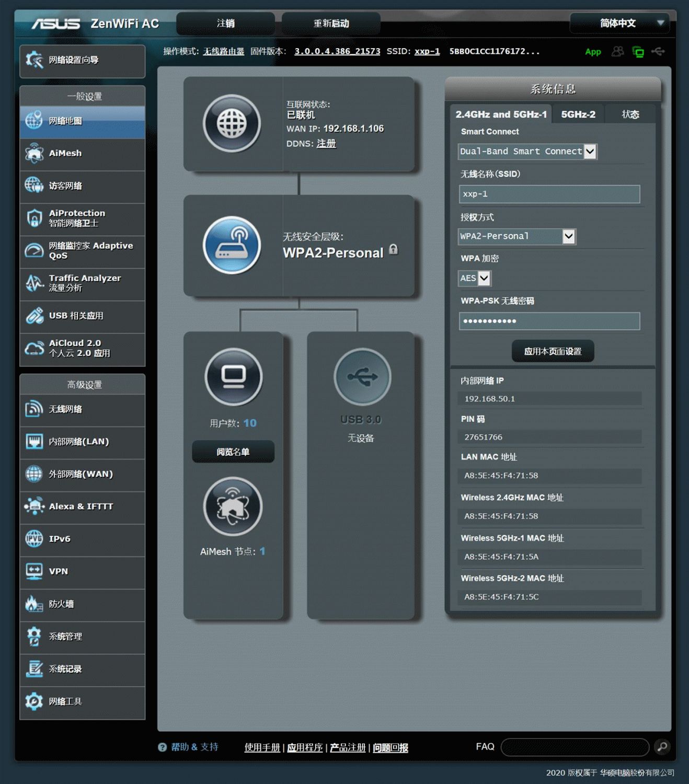The image size is (689, 784).
Task: Click the USB 相关应用 icon
Action: coord(34,316)
